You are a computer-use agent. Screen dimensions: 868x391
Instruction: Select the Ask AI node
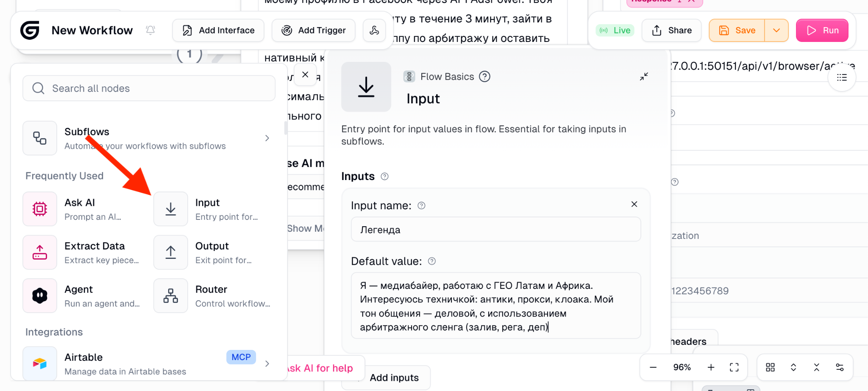80,209
